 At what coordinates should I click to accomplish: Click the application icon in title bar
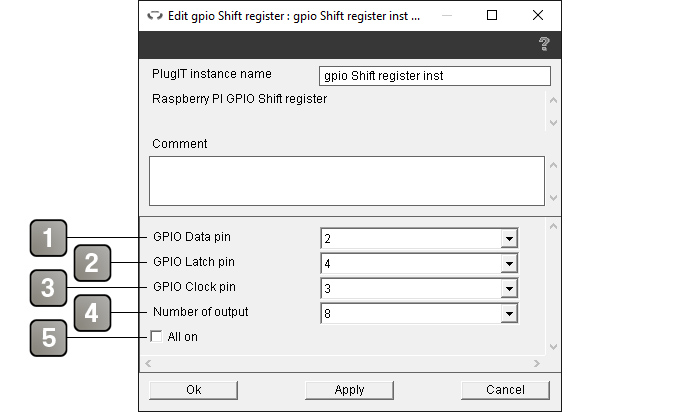154,16
